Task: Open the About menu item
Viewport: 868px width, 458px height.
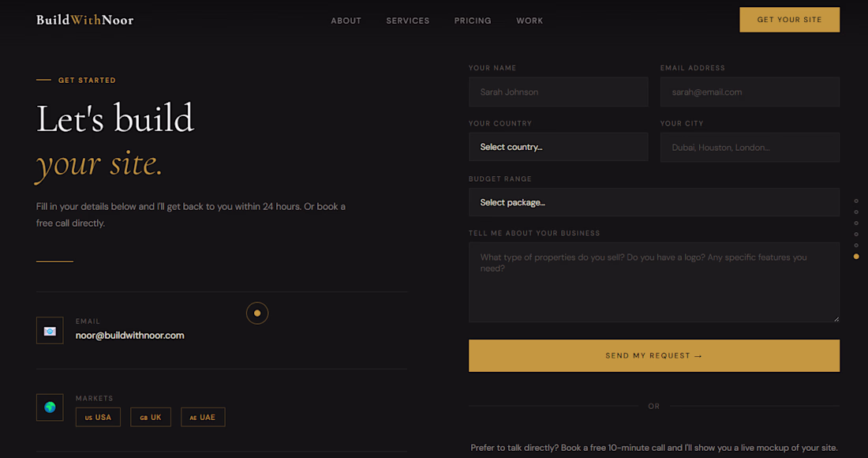Action: (x=346, y=21)
